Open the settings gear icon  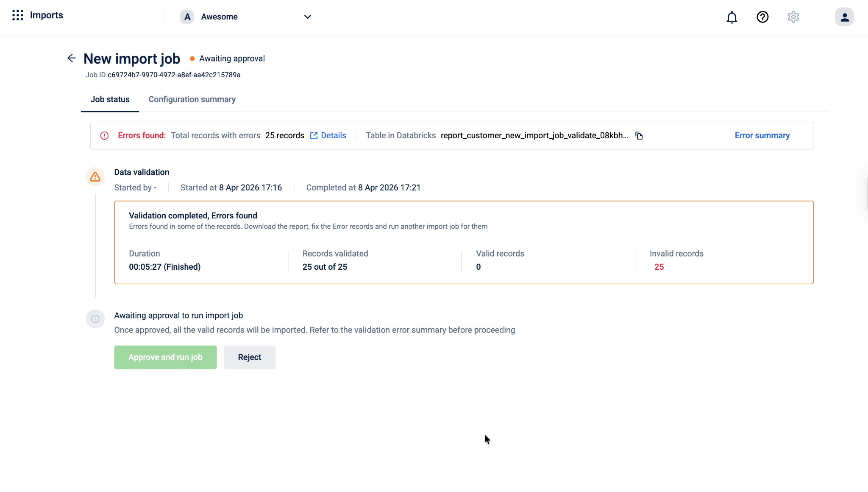793,17
